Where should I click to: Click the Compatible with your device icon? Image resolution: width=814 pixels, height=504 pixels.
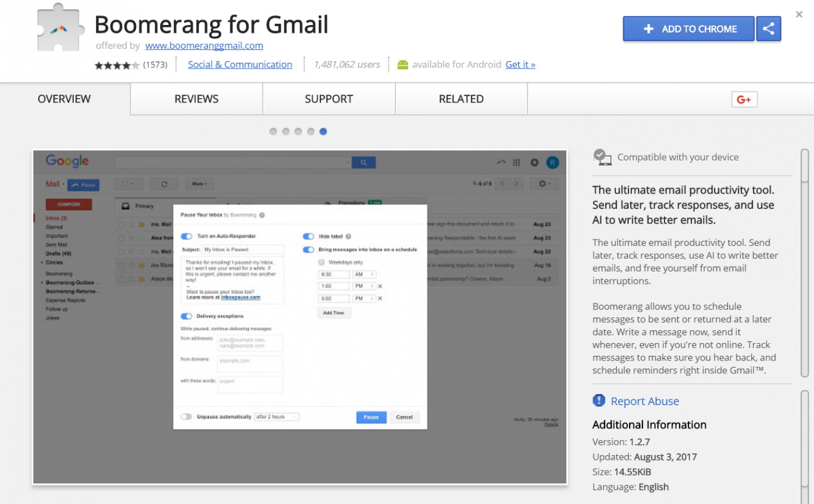pos(602,157)
